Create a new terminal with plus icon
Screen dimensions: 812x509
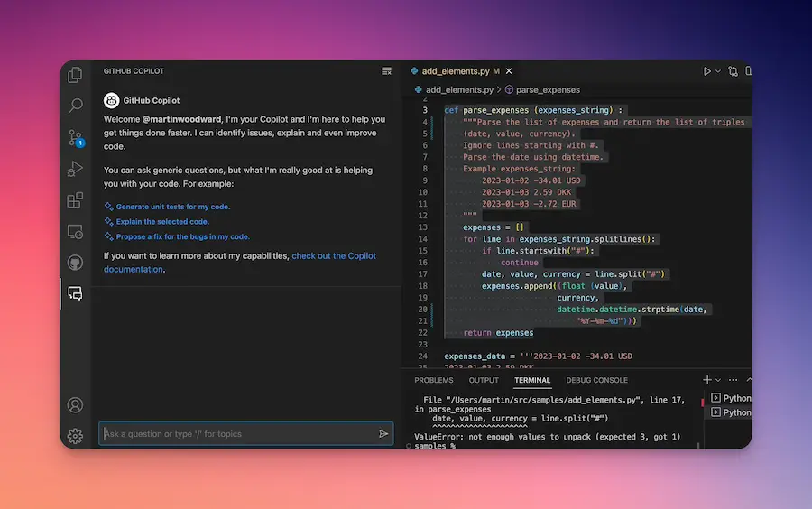click(x=706, y=380)
